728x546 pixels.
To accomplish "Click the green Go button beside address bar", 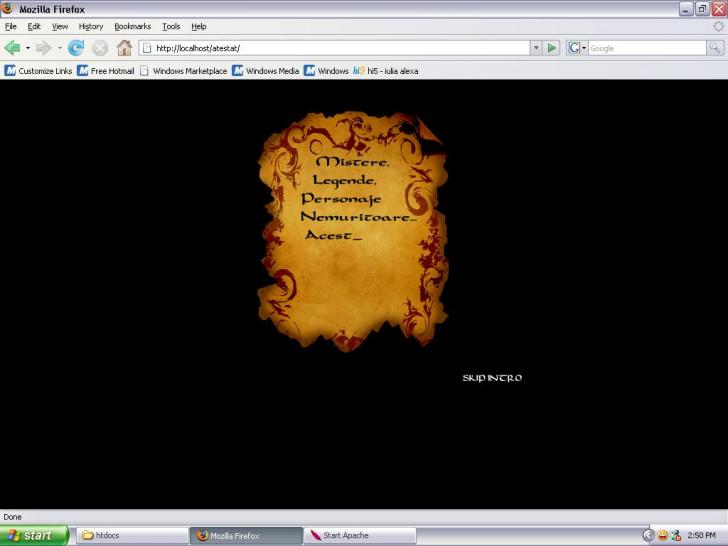I will point(552,48).
